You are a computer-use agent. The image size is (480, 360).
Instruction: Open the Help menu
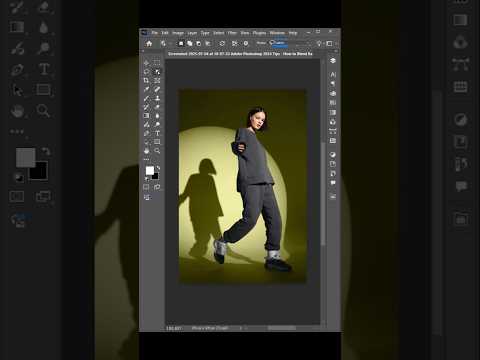pos(293,33)
